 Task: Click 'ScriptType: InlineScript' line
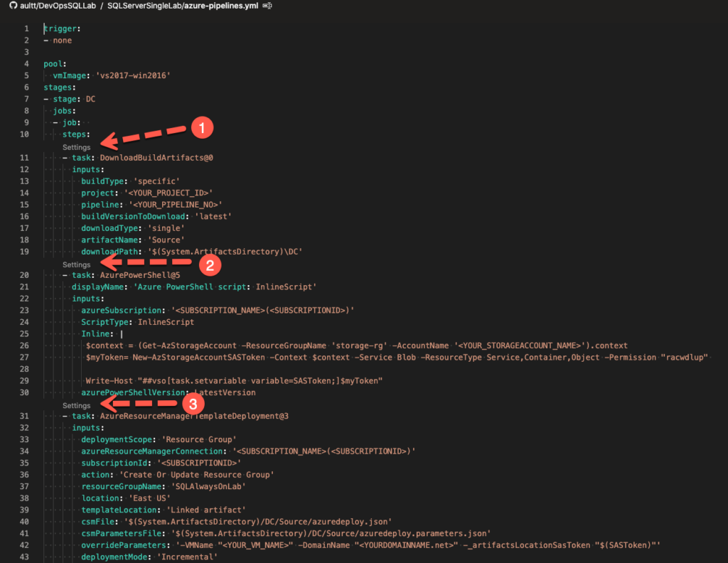point(137,322)
